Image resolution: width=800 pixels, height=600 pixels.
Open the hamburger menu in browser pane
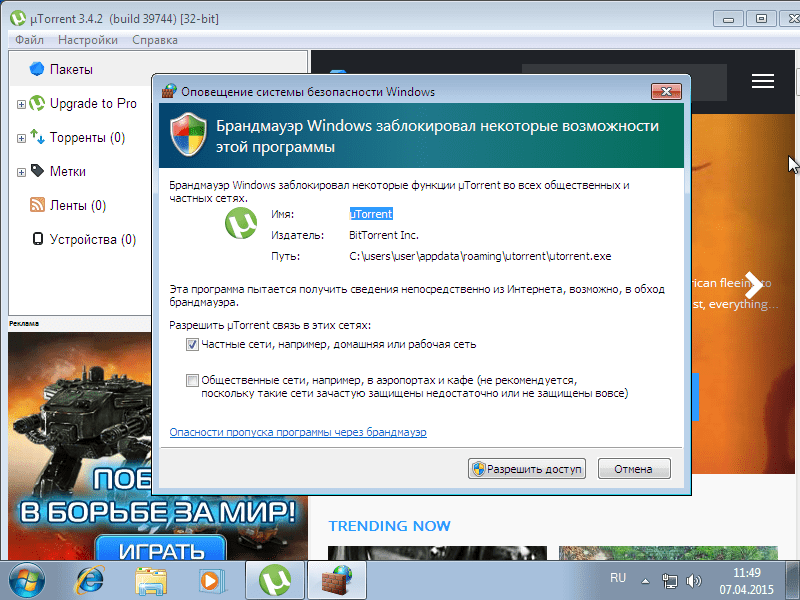763,81
